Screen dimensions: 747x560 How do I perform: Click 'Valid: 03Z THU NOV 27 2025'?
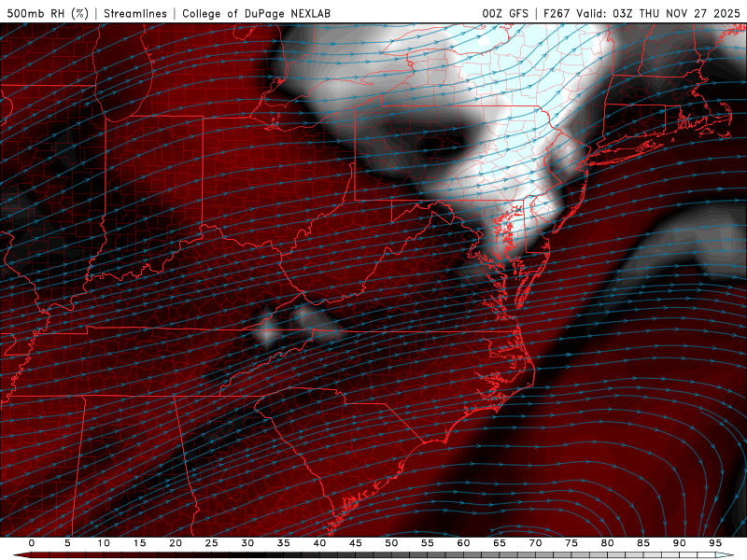pos(658,13)
